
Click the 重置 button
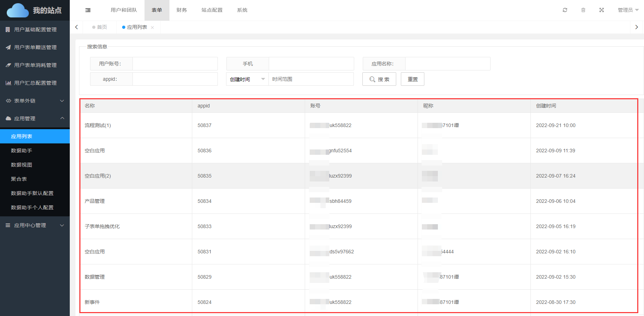pos(412,79)
